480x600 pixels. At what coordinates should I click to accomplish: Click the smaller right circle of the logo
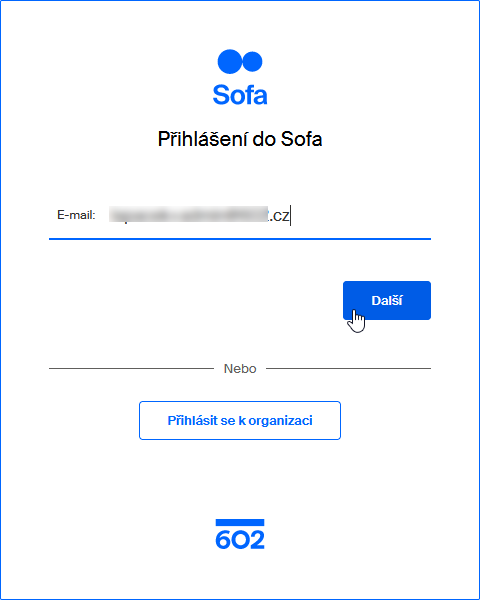tap(253, 62)
